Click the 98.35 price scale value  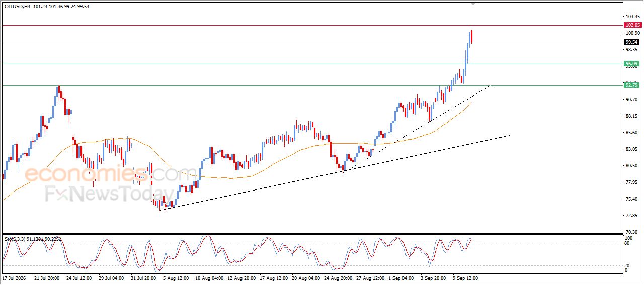632,50
